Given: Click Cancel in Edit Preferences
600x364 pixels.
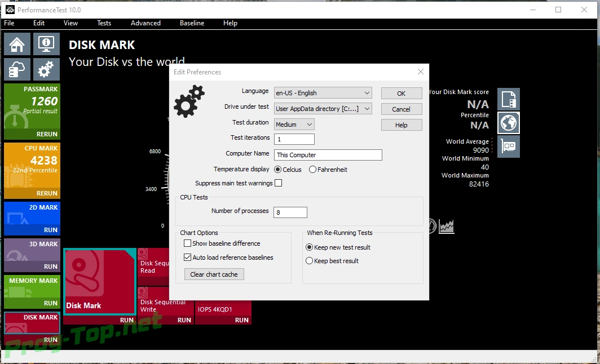Looking at the screenshot, I should pyautogui.click(x=402, y=109).
